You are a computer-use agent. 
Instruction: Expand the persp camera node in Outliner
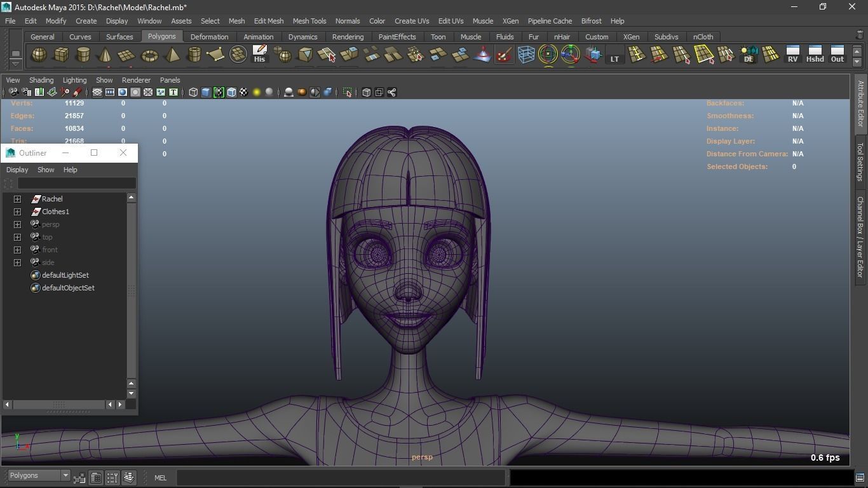click(18, 224)
